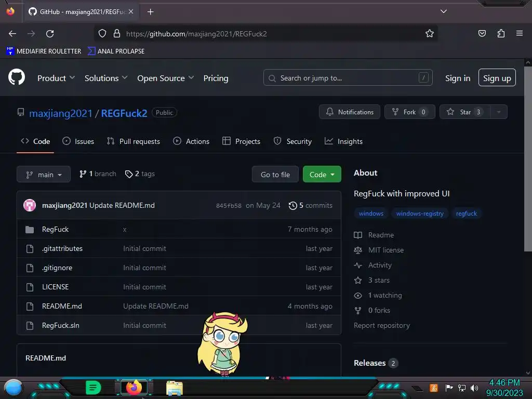View the 1 watching link
The image size is (532, 399).
378,295
